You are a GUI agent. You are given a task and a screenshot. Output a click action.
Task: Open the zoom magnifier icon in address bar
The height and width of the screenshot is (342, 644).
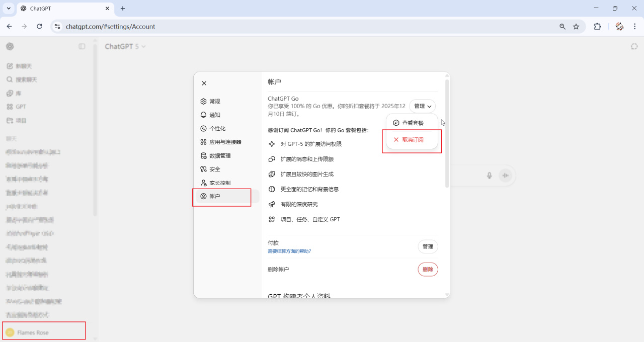point(562,27)
